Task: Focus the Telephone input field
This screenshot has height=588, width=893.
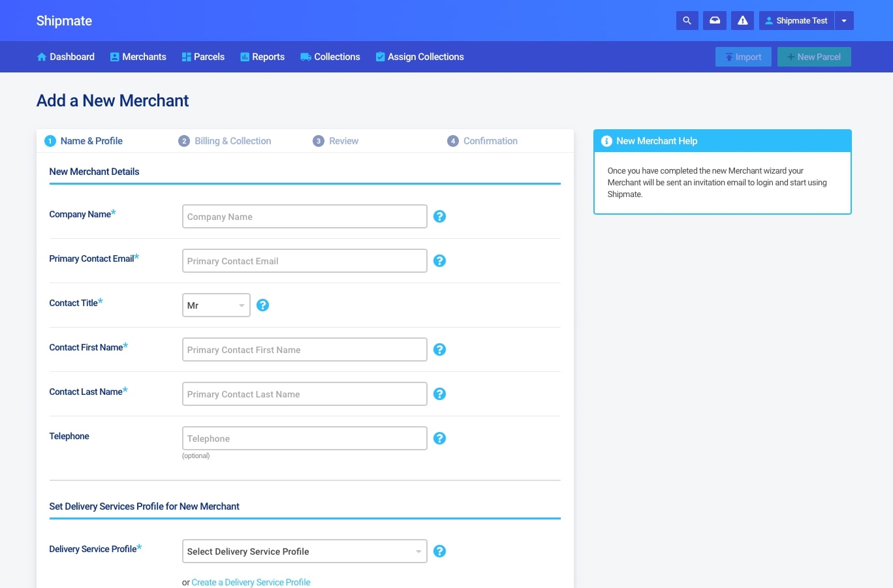Action: click(305, 439)
